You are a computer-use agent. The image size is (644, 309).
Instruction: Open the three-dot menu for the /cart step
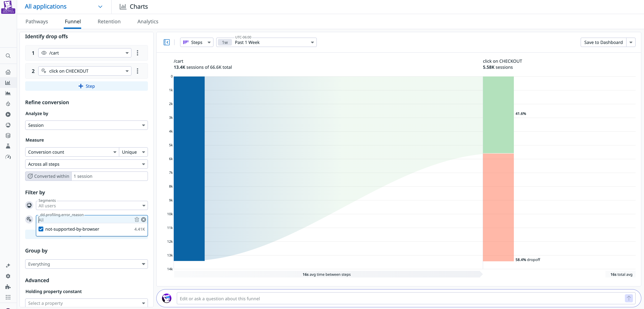[138, 53]
